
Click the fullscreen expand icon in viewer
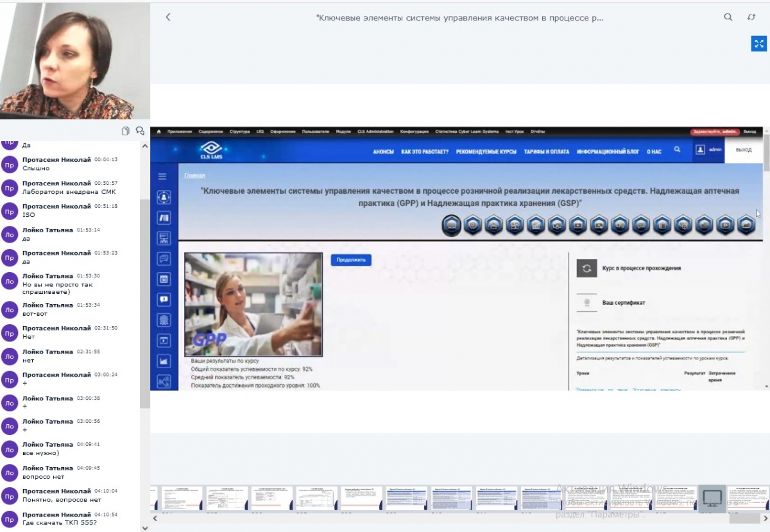point(759,44)
